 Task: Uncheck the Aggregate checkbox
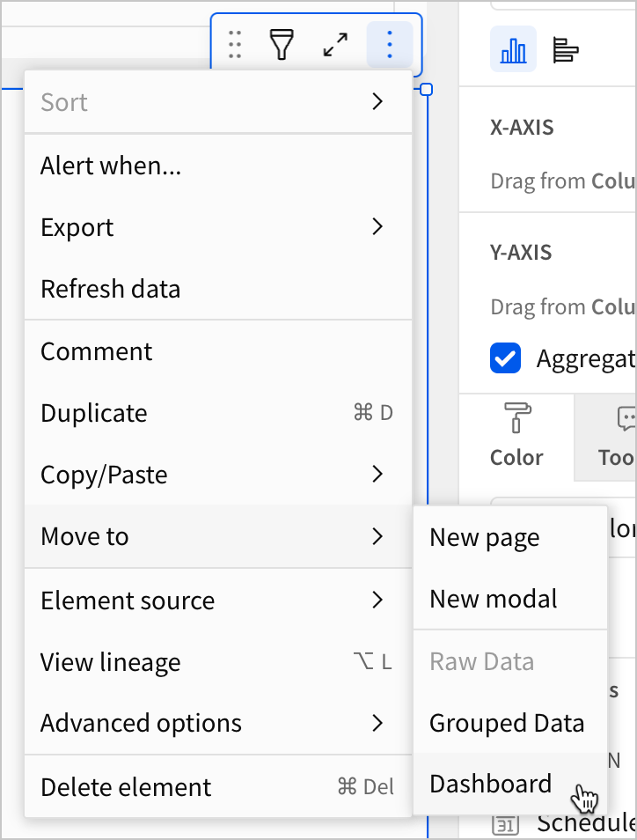pos(505,359)
